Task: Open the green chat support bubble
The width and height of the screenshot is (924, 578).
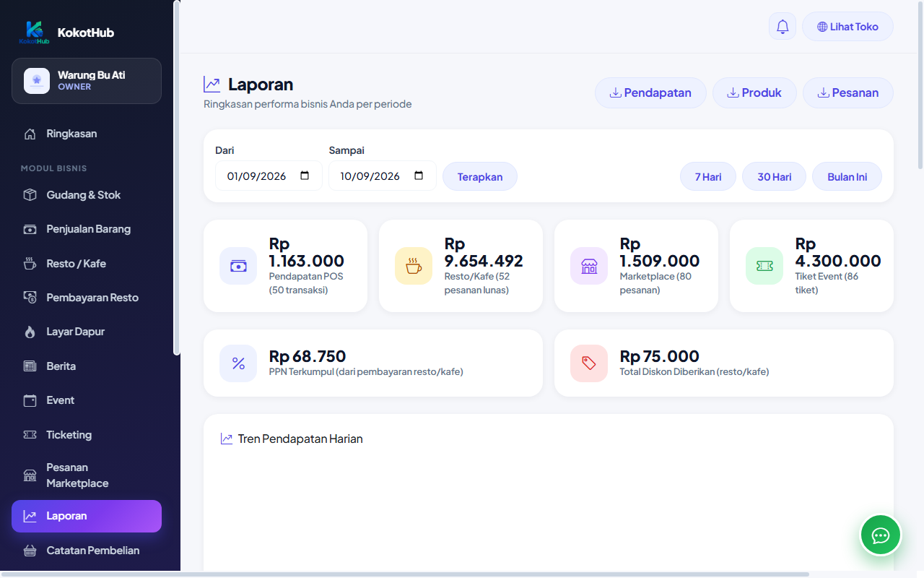Action: click(881, 535)
